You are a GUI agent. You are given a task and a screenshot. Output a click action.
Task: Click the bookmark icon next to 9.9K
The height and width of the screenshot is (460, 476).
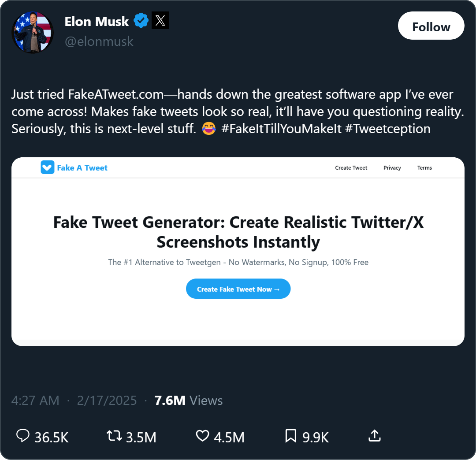290,437
